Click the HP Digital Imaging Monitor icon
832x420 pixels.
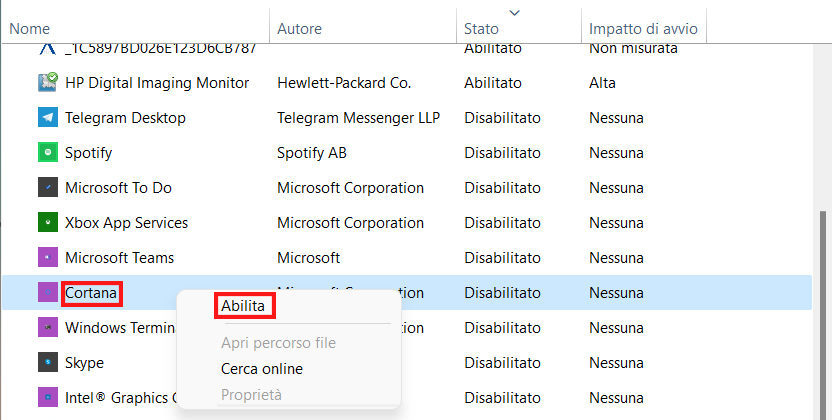[48, 83]
